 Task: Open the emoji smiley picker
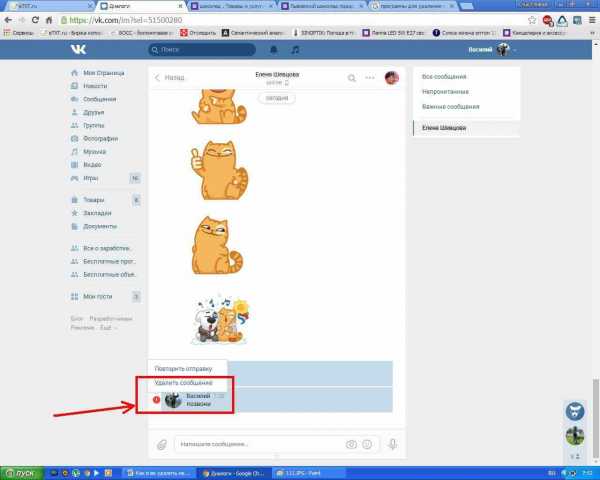click(367, 444)
